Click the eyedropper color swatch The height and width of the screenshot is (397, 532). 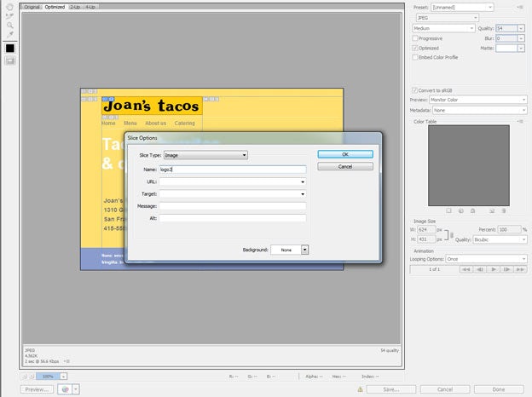coord(9,48)
